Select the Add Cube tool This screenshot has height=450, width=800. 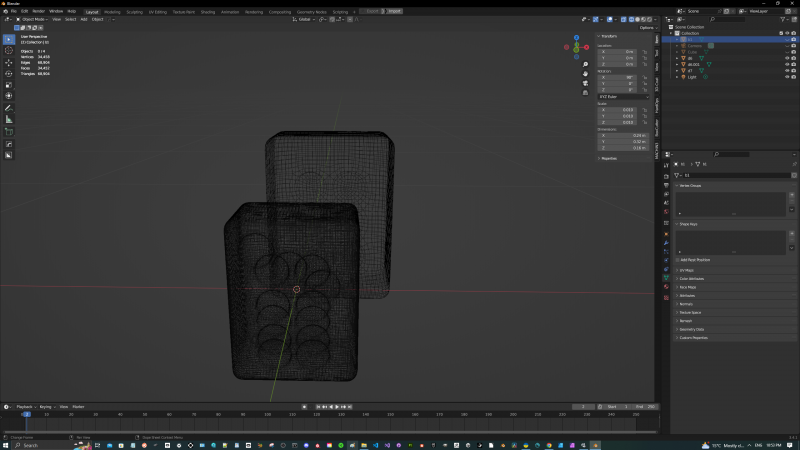click(9, 132)
